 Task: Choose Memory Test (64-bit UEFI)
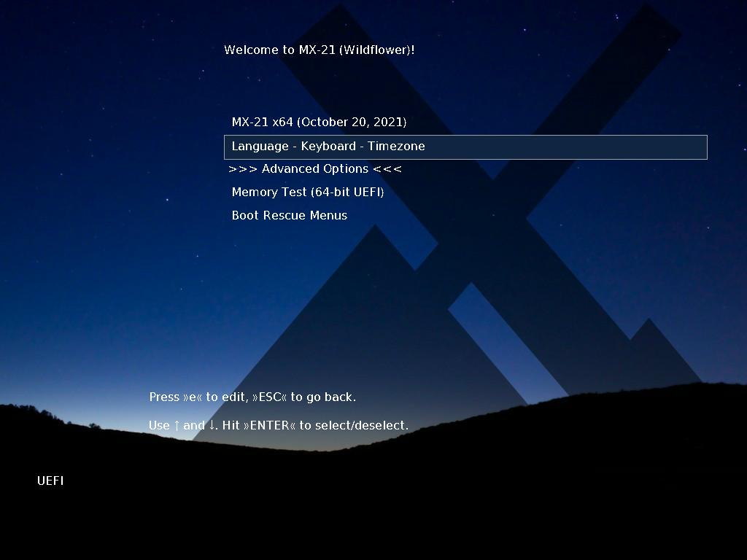[308, 192]
